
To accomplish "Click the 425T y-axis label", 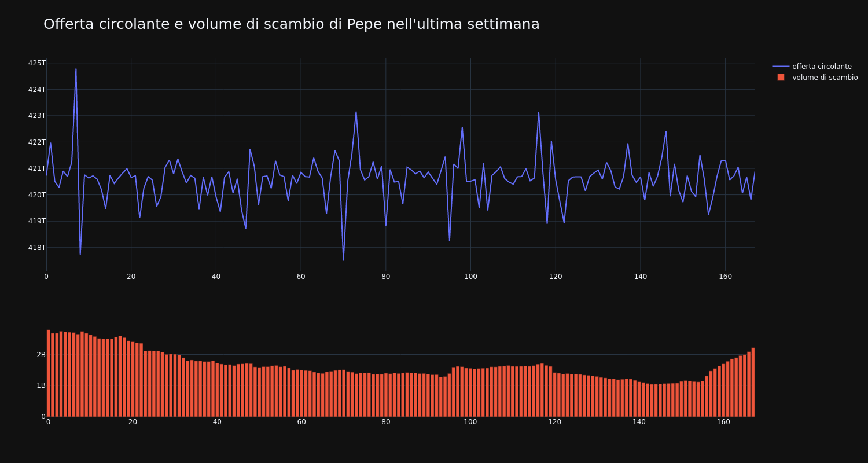I will [x=36, y=63].
